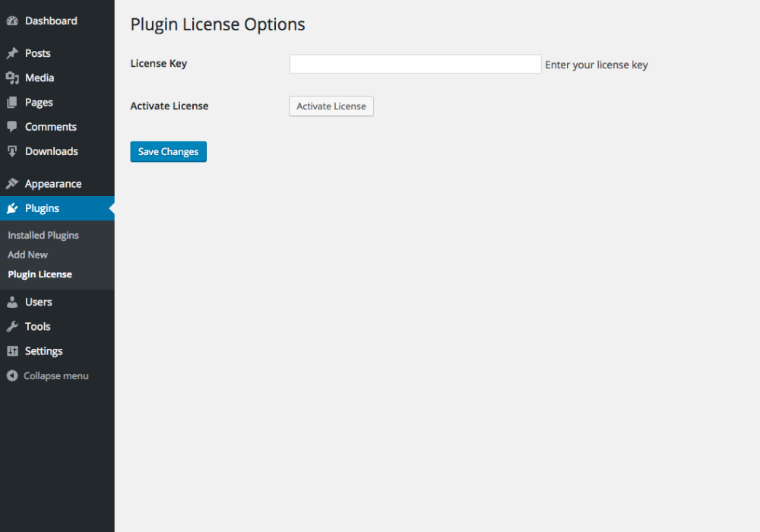Click the Tools wrench icon

[12, 327]
